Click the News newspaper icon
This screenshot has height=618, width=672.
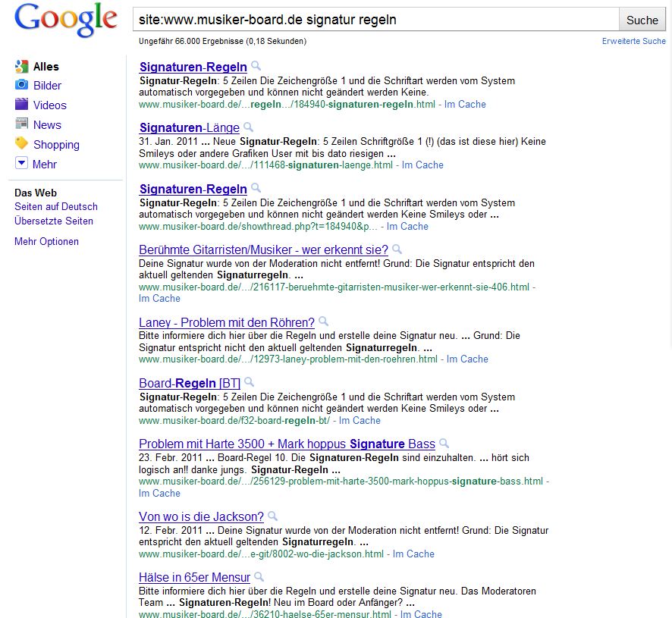click(x=21, y=124)
